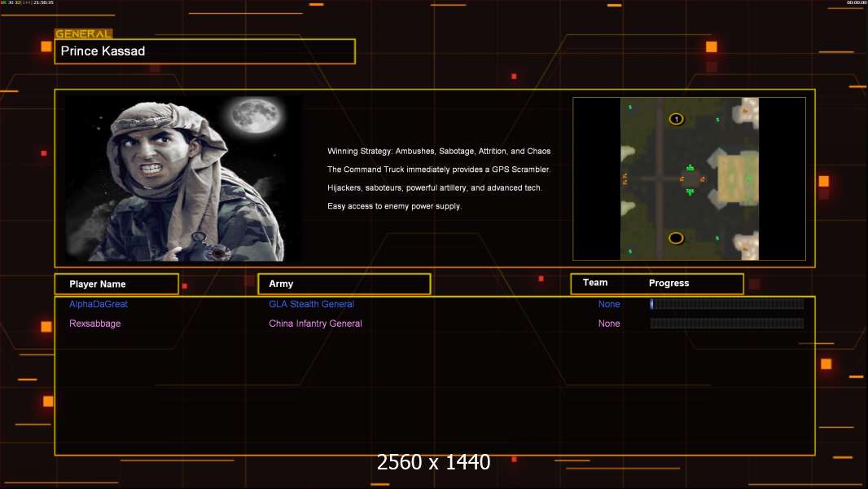Viewport: 868px width, 489px height.
Task: Click the Team column header
Action: click(595, 283)
